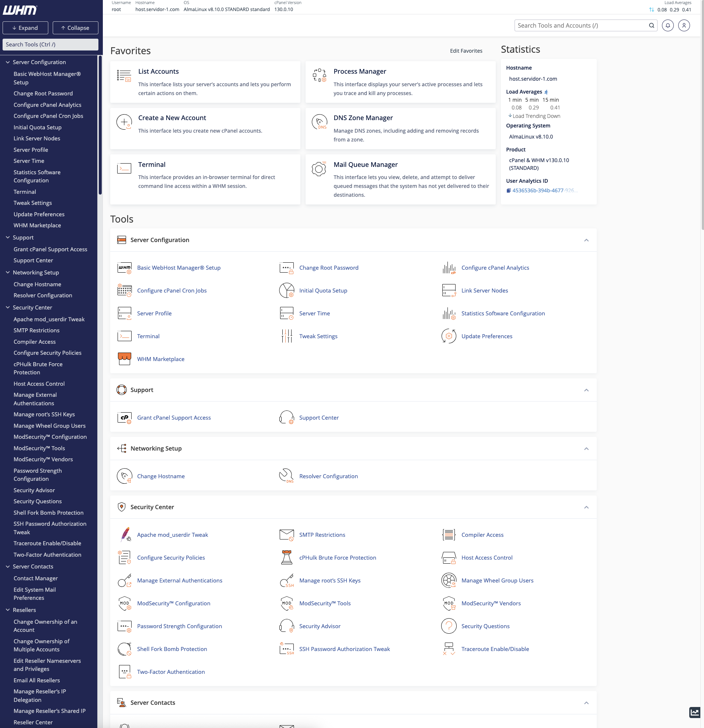Click the Tweak Settings sliders icon
704x728 pixels.
[x=286, y=336]
